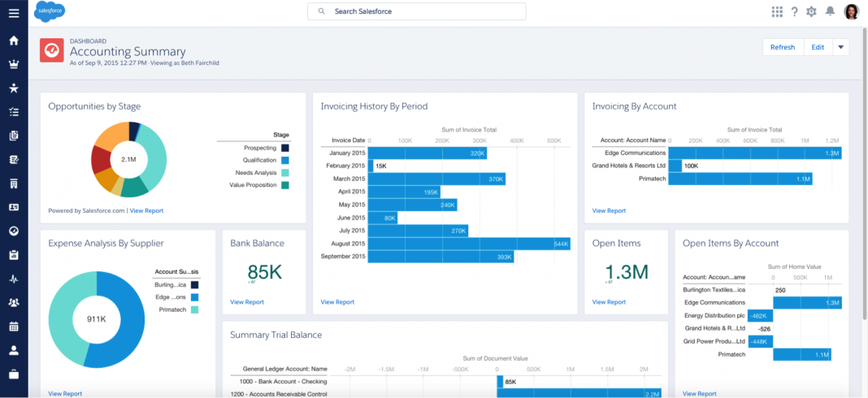
Task: Open Help question mark icon
Action: 794,11
